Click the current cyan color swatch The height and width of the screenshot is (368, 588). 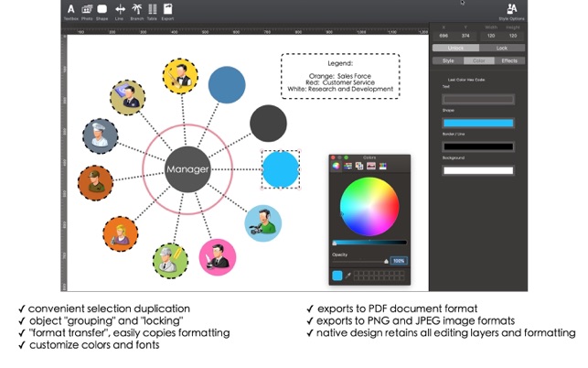tap(337, 276)
